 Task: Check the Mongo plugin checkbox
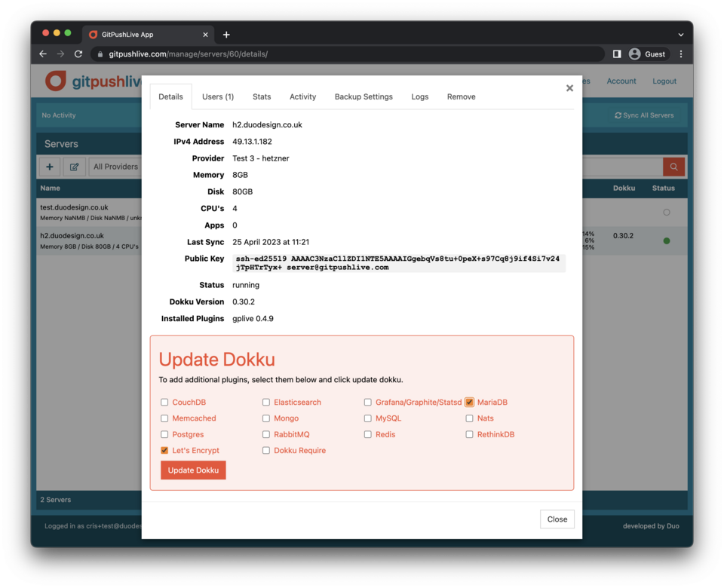click(x=266, y=418)
